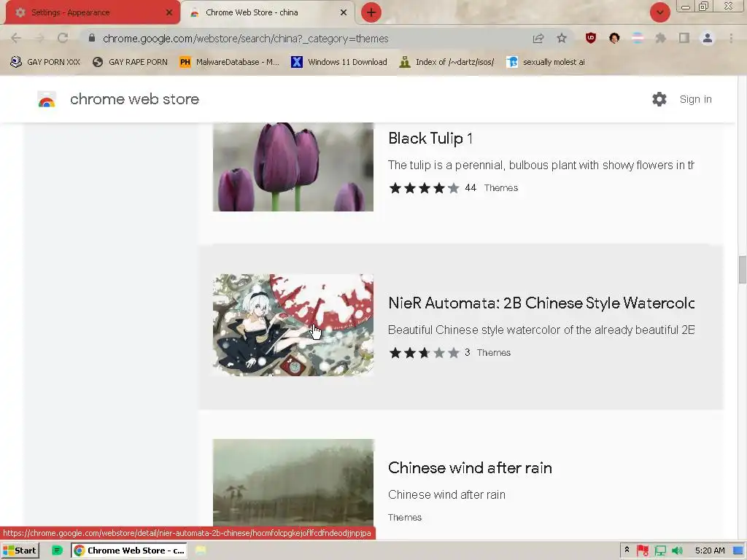The height and width of the screenshot is (560, 747).
Task: Click the green taskbar quick-launch icon
Action: [x=57, y=551]
